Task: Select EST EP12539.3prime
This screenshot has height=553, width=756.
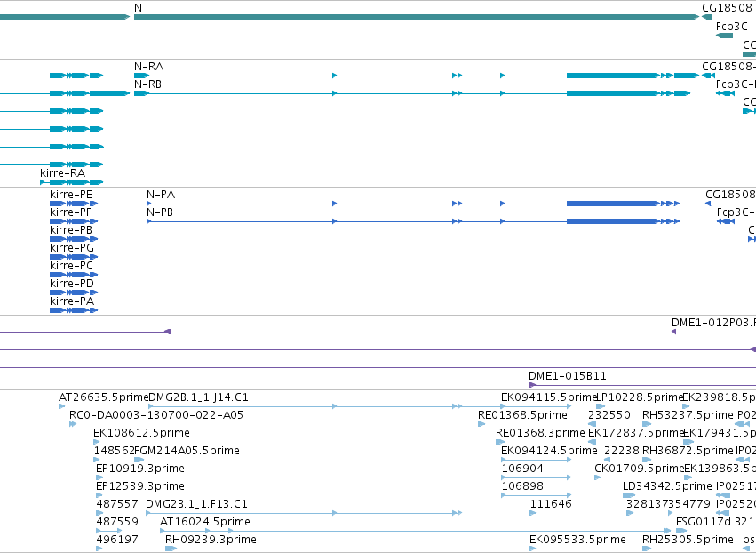Action: click(139, 486)
